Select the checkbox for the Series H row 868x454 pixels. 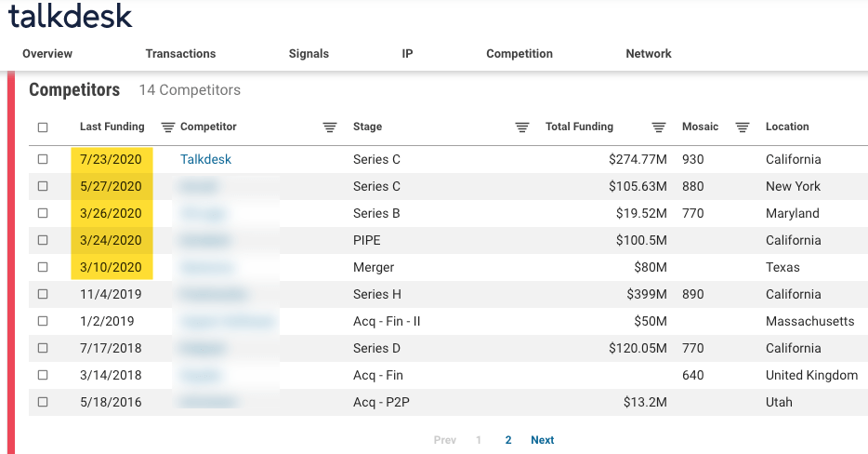(x=43, y=295)
